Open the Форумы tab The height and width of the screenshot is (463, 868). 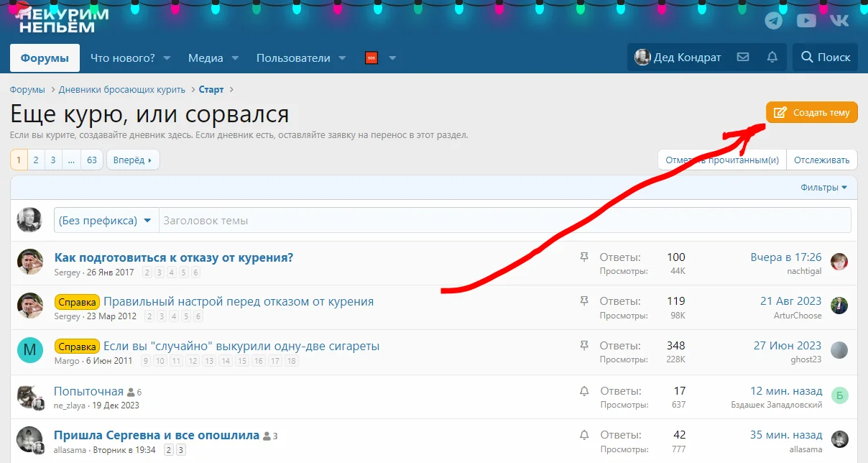[45, 58]
